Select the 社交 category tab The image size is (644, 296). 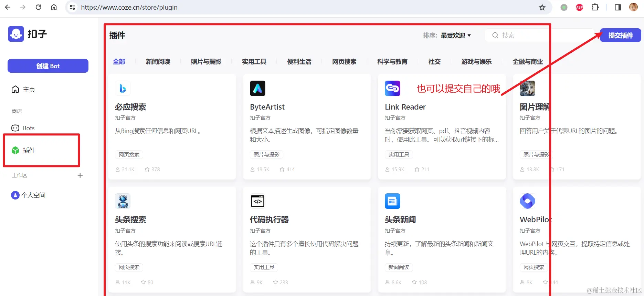pyautogui.click(x=434, y=62)
